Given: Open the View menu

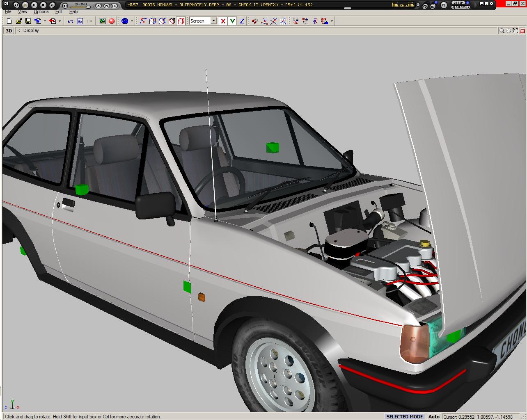Looking at the screenshot, I should (23, 12).
